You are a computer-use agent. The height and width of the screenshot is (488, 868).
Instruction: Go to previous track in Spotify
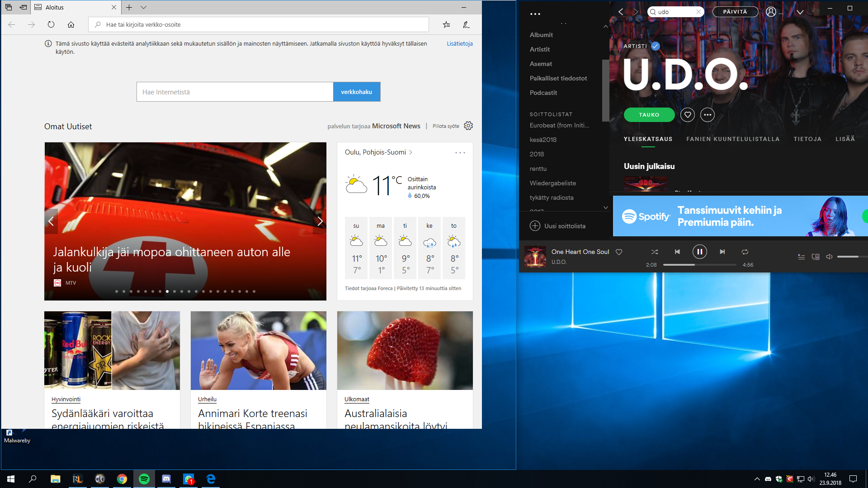click(x=677, y=252)
